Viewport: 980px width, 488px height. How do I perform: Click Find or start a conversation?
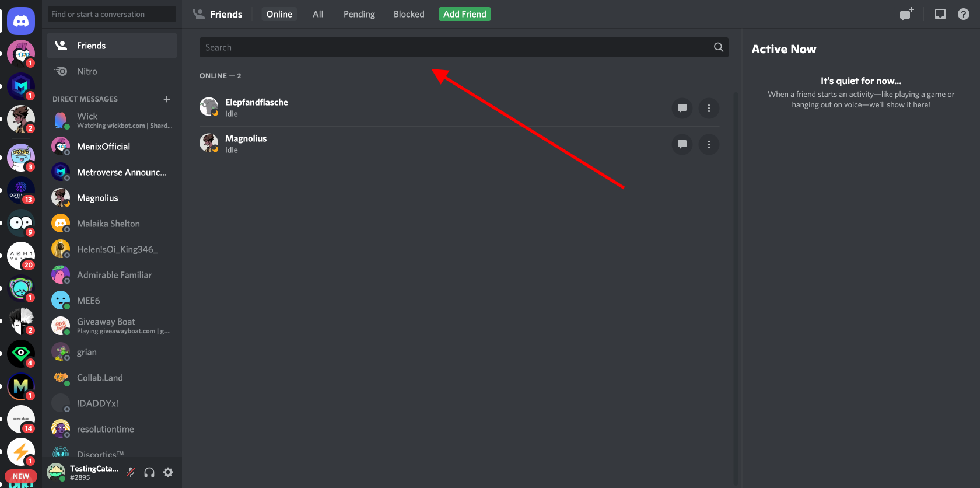coord(112,14)
